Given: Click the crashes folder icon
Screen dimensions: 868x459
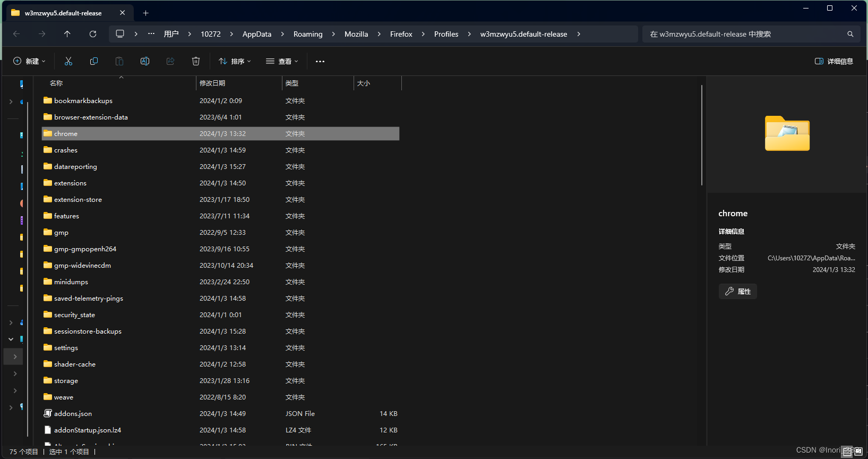Looking at the screenshot, I should pyautogui.click(x=48, y=150).
